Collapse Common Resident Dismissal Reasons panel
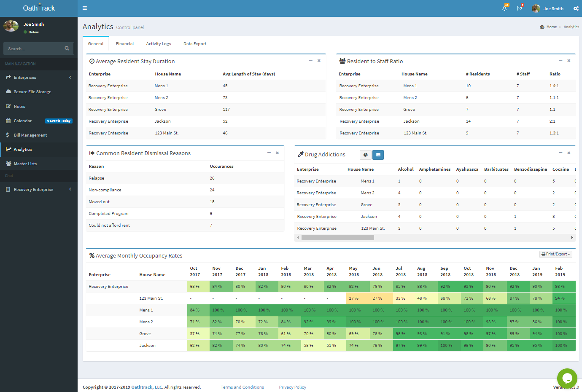 [269, 153]
